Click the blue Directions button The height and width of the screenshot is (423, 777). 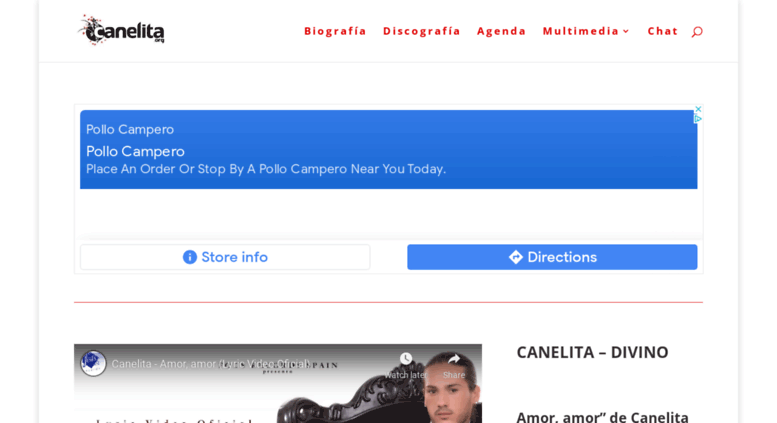pyautogui.click(x=552, y=257)
